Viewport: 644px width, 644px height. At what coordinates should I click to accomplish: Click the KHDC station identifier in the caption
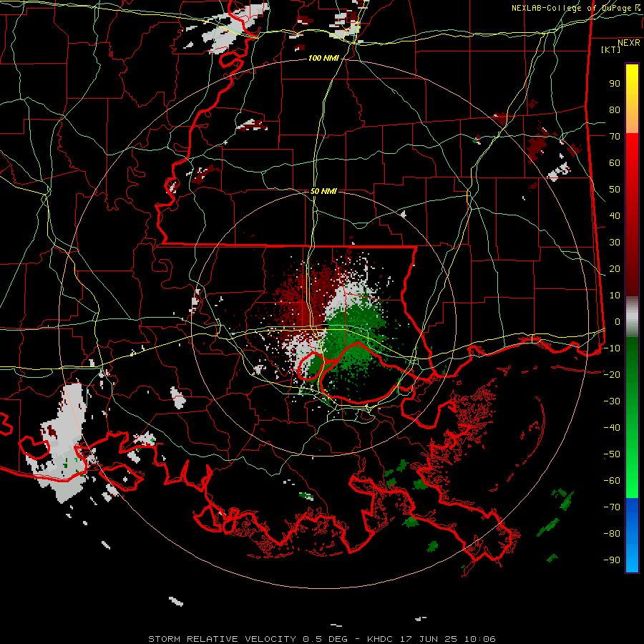381,639
